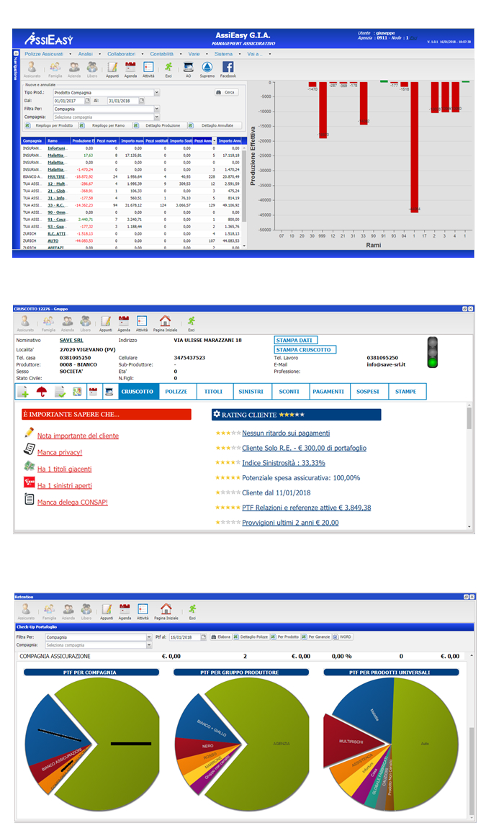Viewport: 504px width, 828px height.
Task: Open the Polizze Assicurati menu
Action: pos(44,54)
